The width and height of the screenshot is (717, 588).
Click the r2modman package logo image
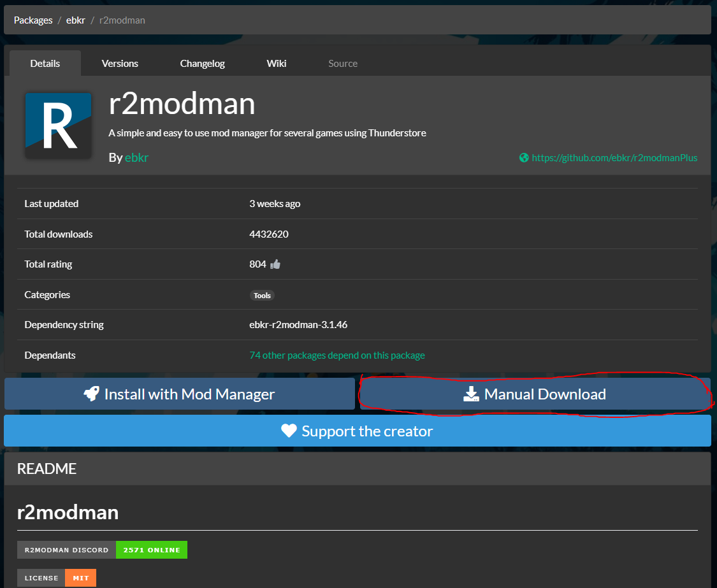tap(58, 125)
